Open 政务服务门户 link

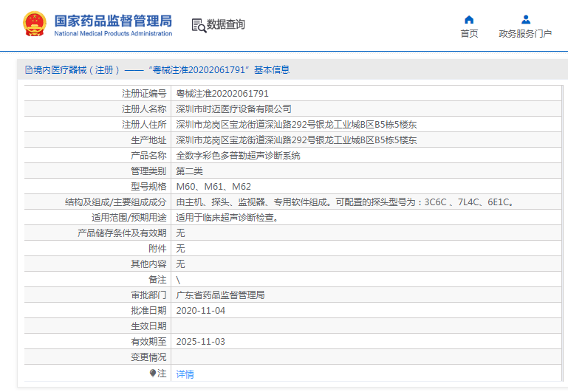point(525,34)
